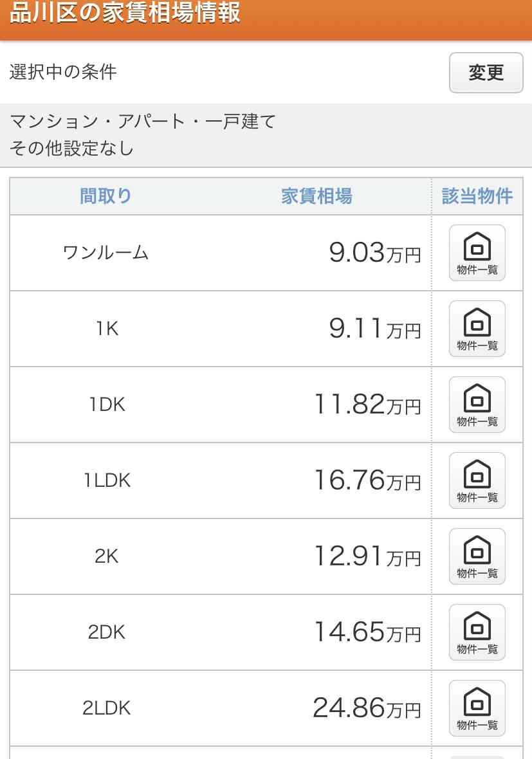Select the 1LDK layout label
The height and width of the screenshot is (759, 532).
(107, 480)
